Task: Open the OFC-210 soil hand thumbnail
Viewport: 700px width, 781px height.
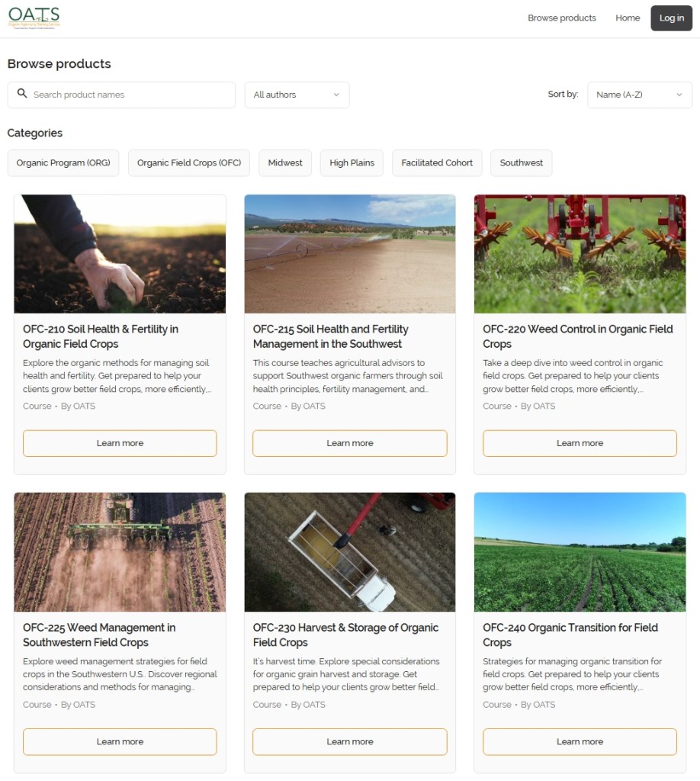Action: click(x=120, y=254)
